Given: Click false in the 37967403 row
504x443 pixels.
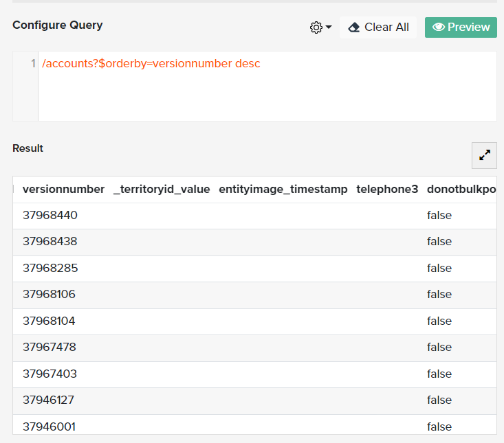Looking at the screenshot, I should tap(439, 374).
